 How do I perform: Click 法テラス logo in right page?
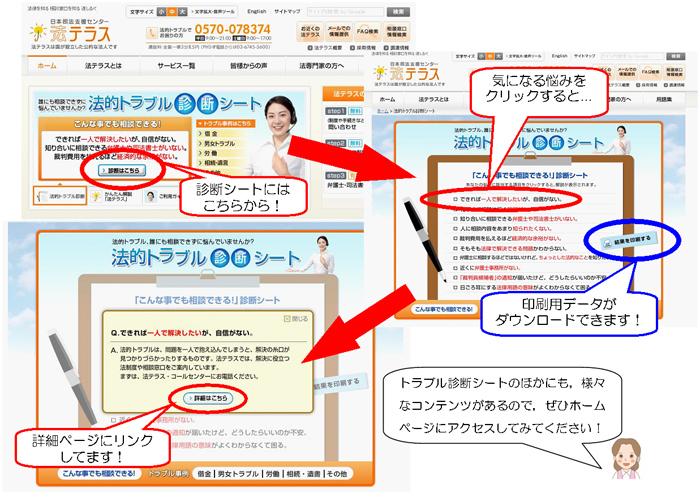coord(408,72)
